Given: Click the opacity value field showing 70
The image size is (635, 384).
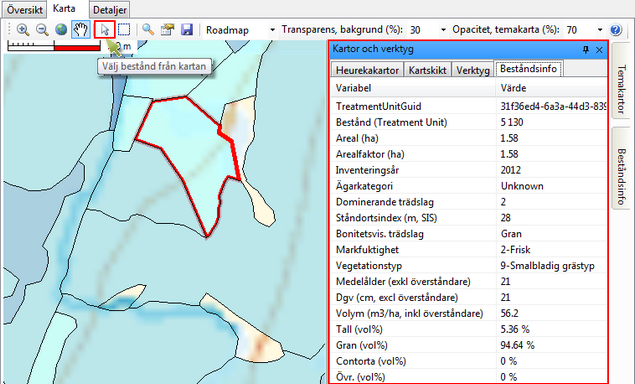Looking at the screenshot, I should click(580, 30).
